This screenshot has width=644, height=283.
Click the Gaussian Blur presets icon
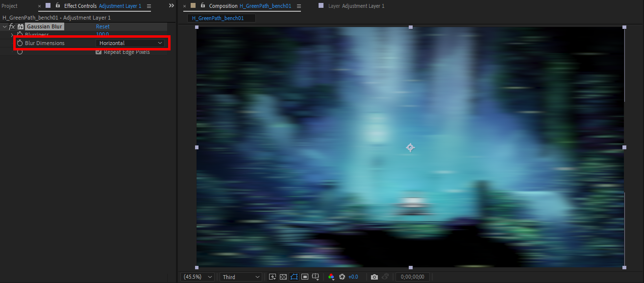[x=21, y=26]
